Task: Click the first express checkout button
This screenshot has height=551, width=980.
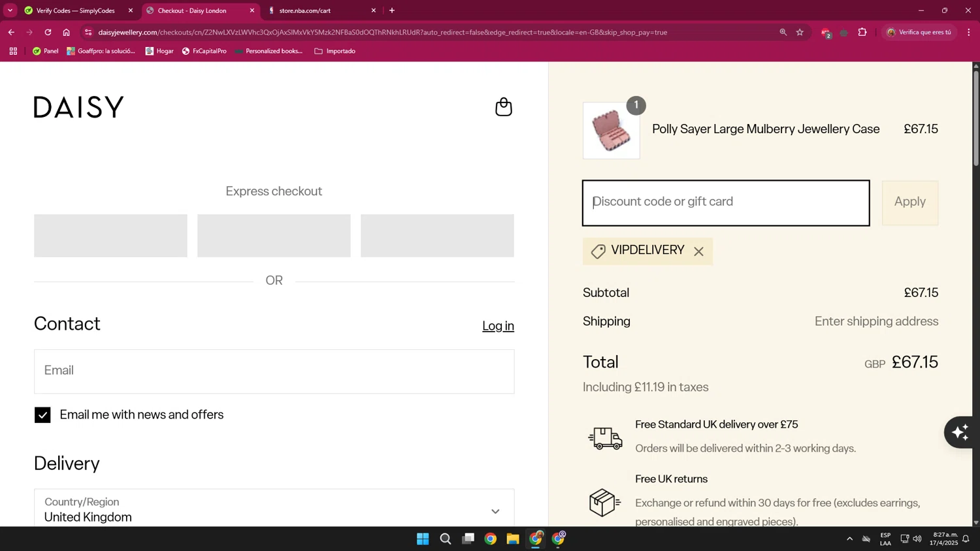Action: click(110, 236)
